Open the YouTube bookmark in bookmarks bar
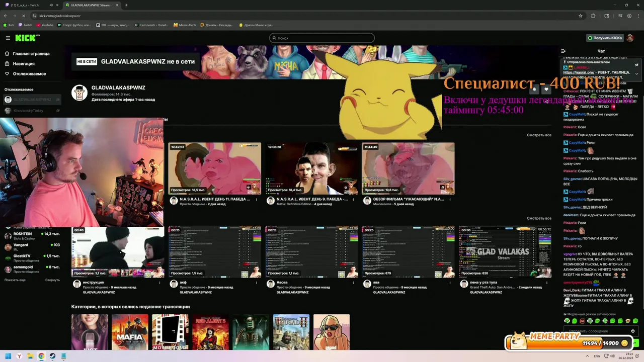 [x=45, y=25]
